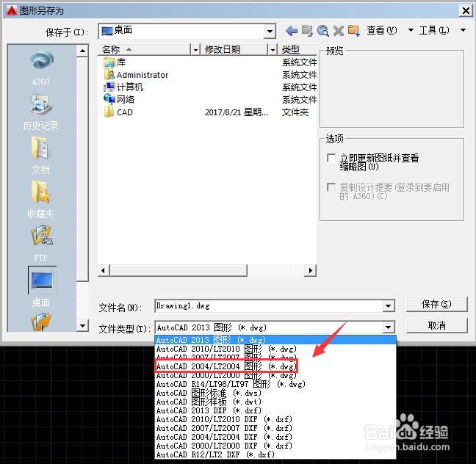Click the 保存 Save button

coord(436,304)
